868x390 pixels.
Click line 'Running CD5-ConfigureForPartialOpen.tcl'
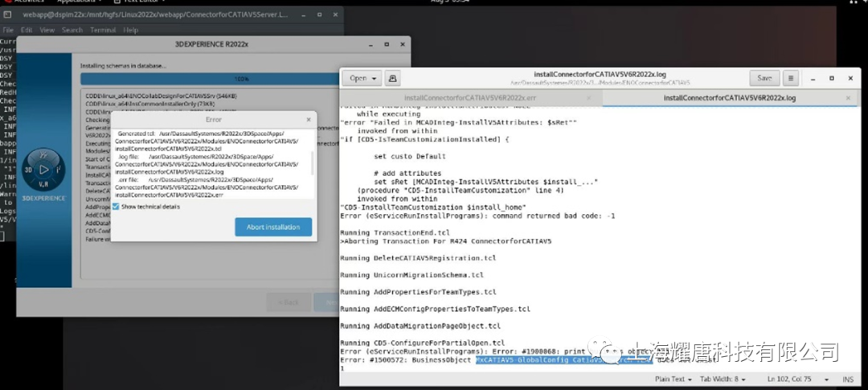point(423,343)
